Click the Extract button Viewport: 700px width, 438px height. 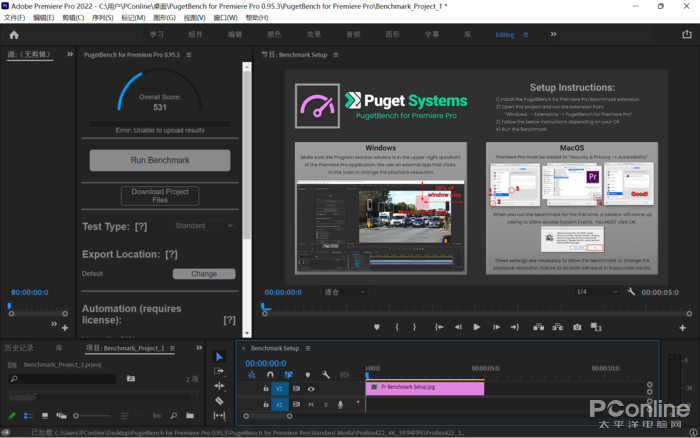click(558, 327)
